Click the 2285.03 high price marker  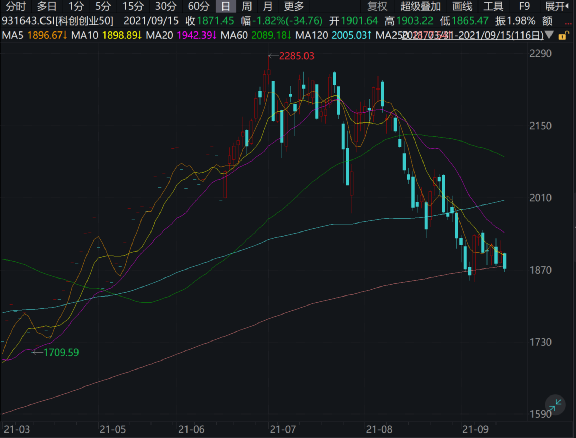296,56
